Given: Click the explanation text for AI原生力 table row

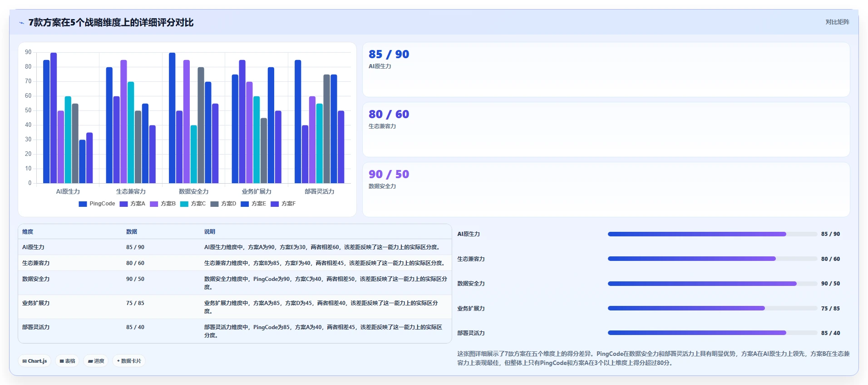Looking at the screenshot, I should coord(323,247).
